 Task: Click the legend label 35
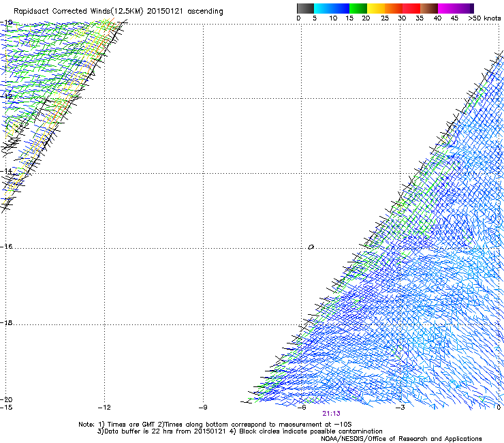[420, 18]
